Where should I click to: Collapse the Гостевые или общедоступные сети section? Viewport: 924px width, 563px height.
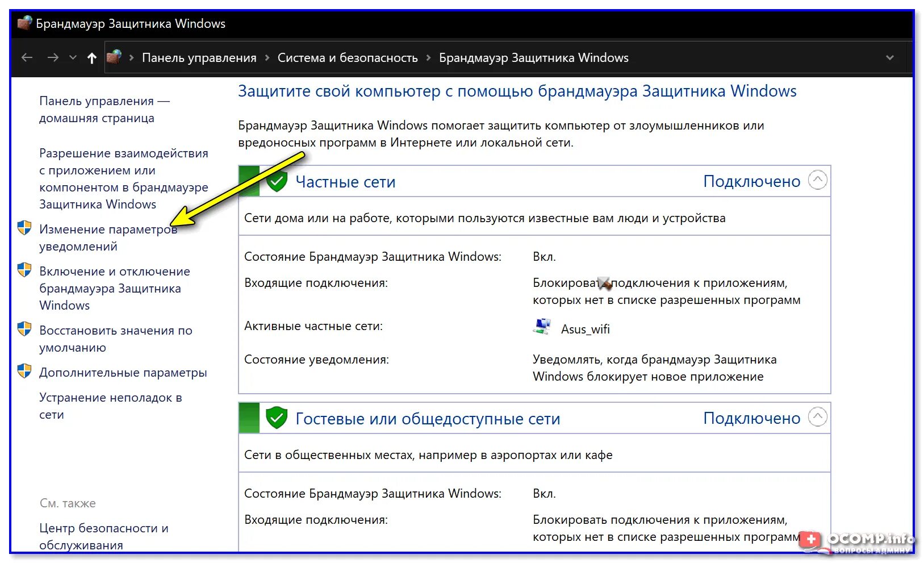click(x=817, y=418)
